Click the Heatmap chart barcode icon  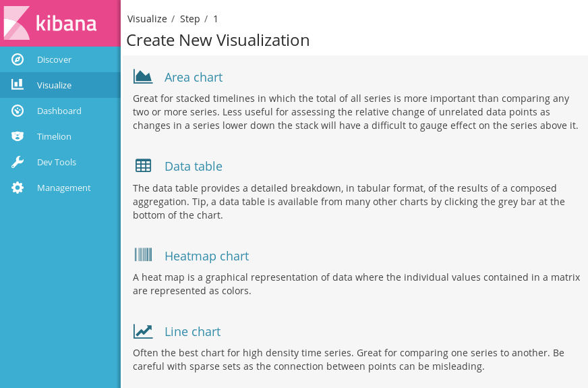coord(143,254)
